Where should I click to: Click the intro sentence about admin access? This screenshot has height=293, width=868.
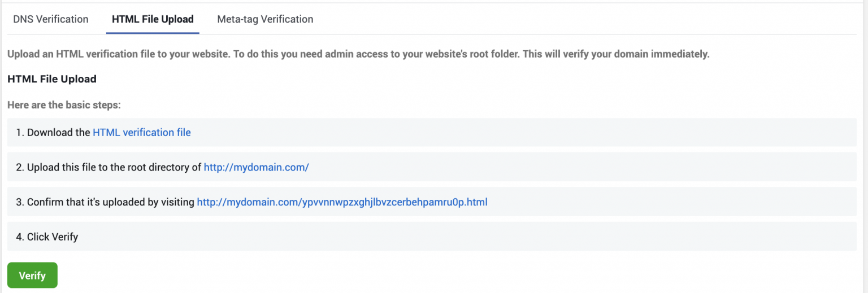[x=358, y=55]
